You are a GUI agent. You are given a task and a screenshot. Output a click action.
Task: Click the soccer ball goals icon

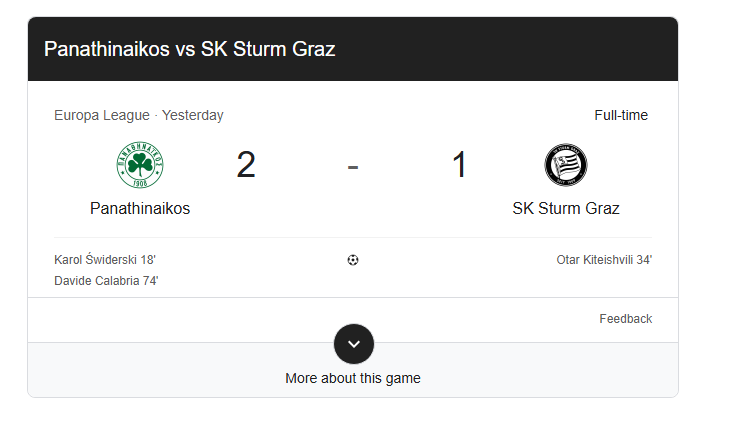point(353,260)
